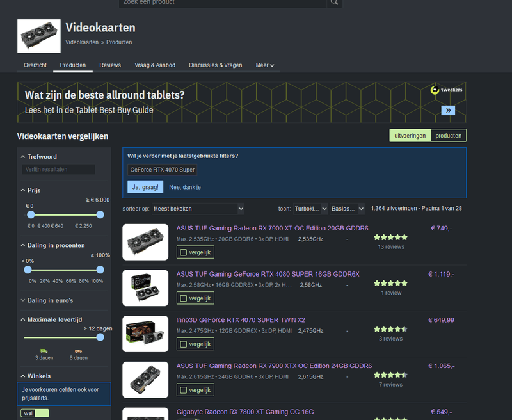Image resolution: width=512 pixels, height=420 pixels.
Task: Open Inno3D RTX 4070 SUPER thumbnail
Action: [x=145, y=334]
